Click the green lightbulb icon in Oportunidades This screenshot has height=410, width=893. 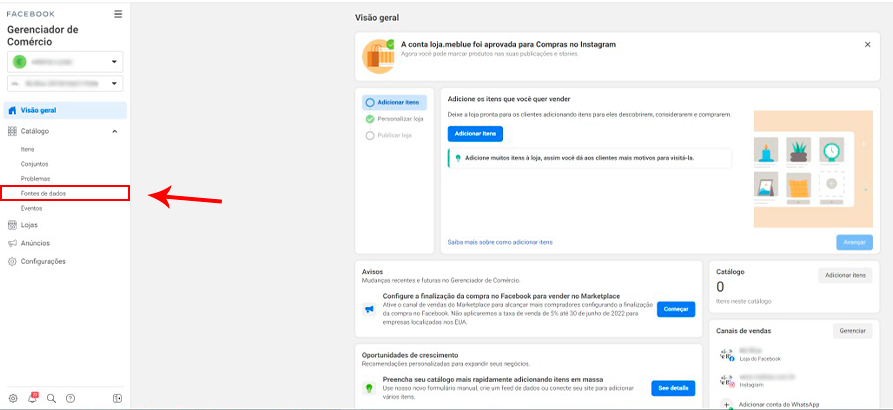coord(370,388)
